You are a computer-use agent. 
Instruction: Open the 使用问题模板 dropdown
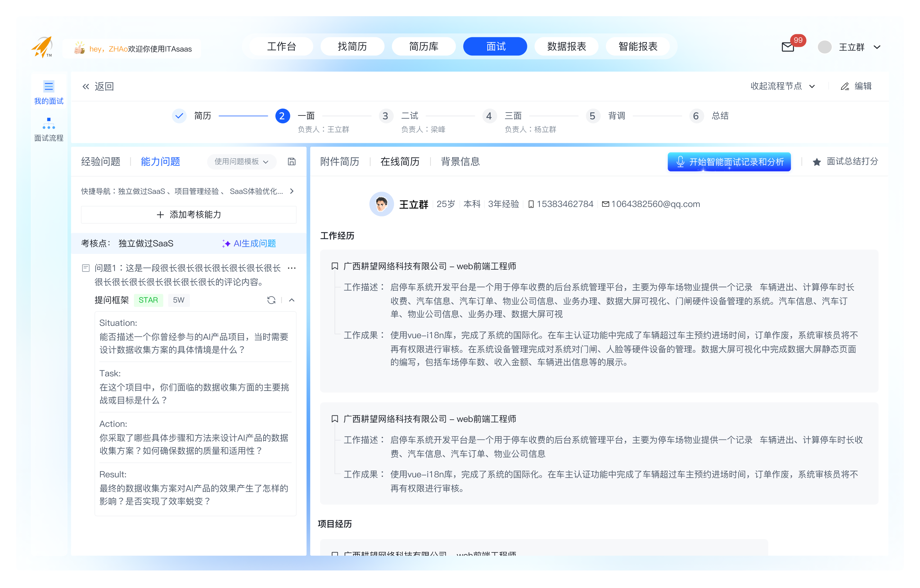coord(242,161)
